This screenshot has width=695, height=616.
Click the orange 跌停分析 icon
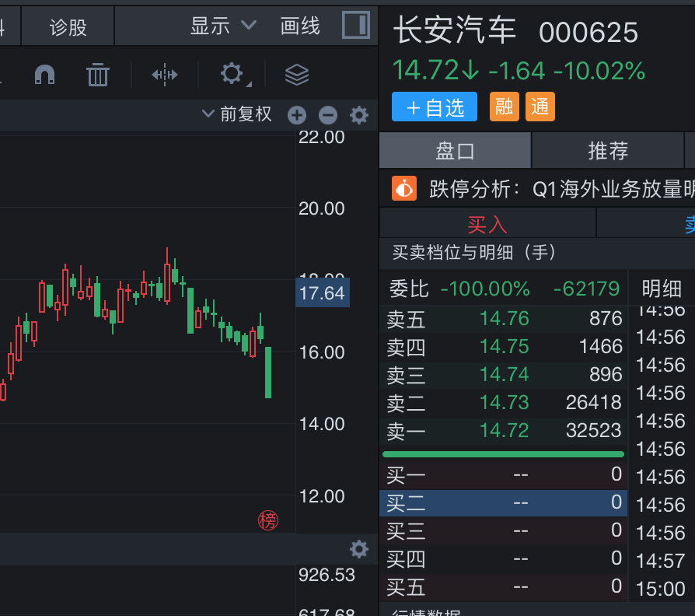click(404, 188)
